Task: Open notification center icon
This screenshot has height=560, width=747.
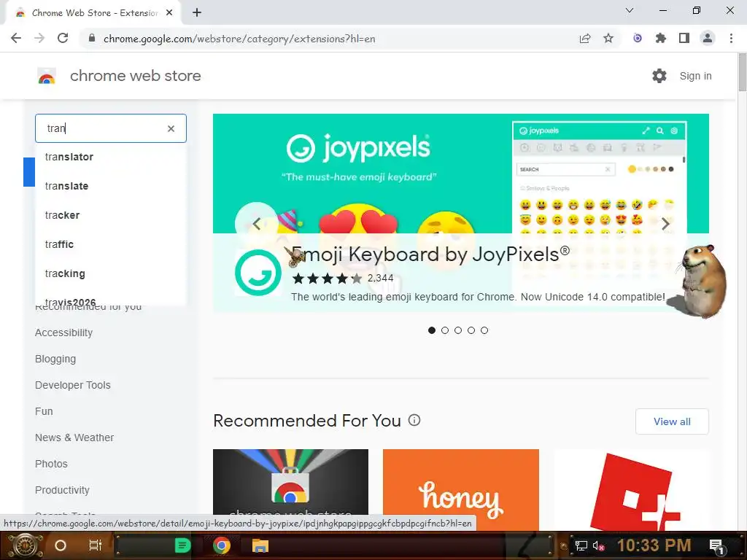Action: 716,546
